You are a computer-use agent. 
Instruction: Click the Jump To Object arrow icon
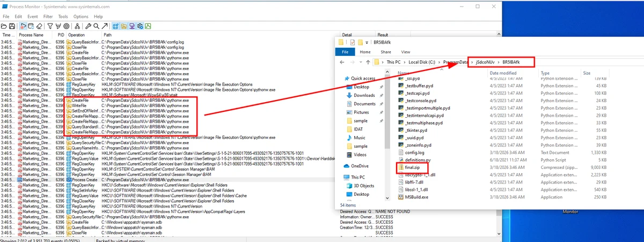coord(105,26)
